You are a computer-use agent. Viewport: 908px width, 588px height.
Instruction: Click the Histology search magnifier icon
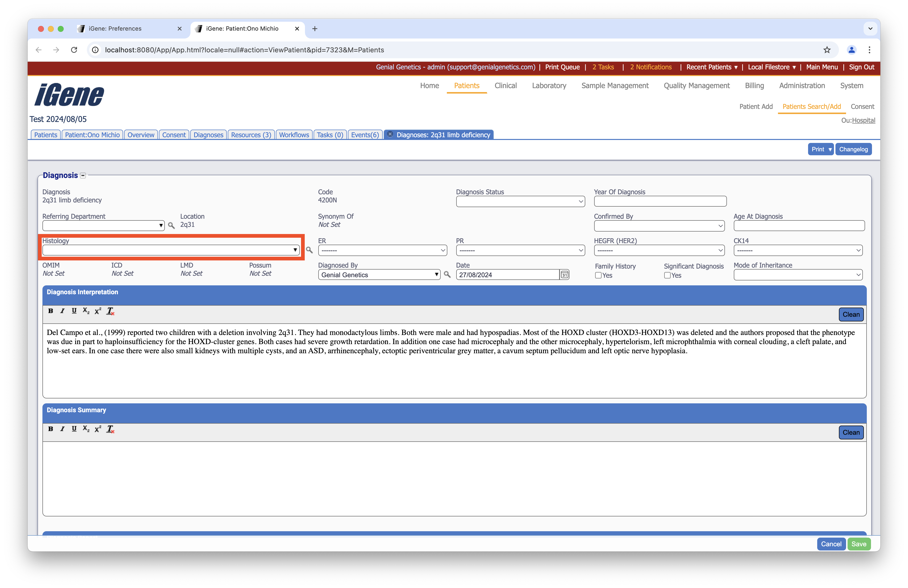click(309, 250)
